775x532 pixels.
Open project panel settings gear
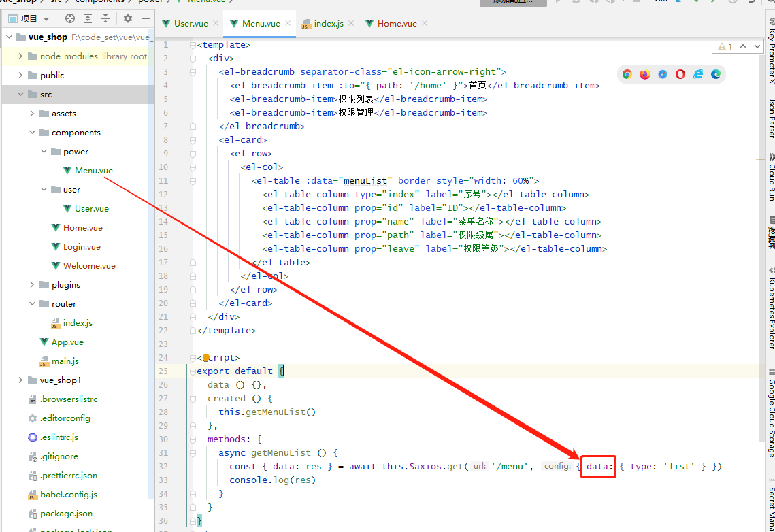point(128,19)
